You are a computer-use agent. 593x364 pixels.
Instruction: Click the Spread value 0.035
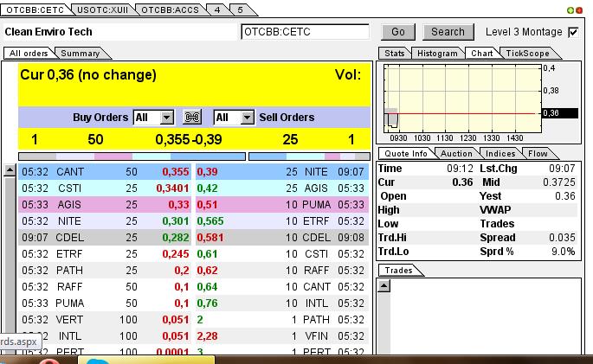(562, 238)
